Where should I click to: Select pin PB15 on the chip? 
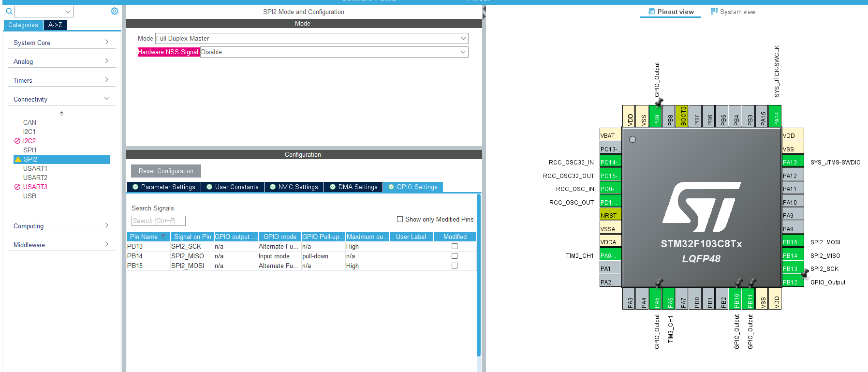pyautogui.click(x=793, y=242)
